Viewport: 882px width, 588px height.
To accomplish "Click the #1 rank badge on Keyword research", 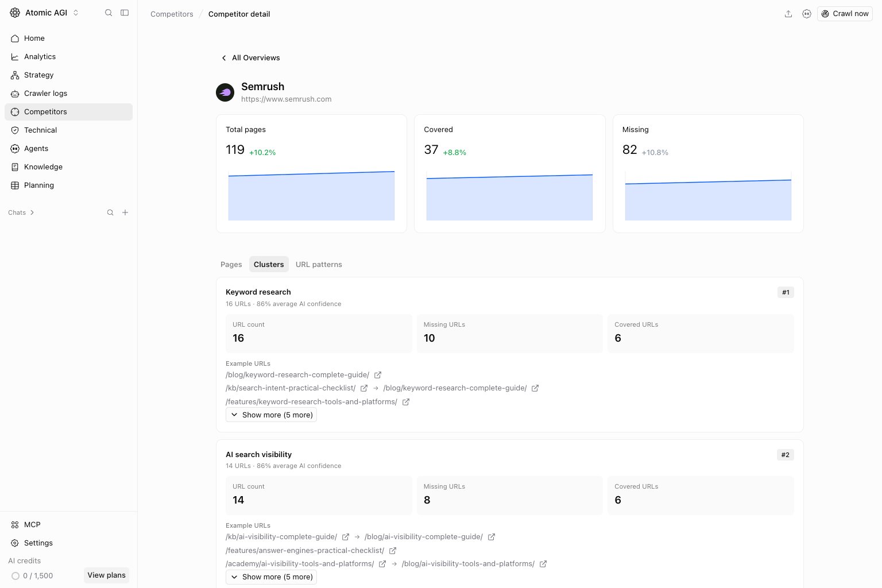I will [786, 293].
